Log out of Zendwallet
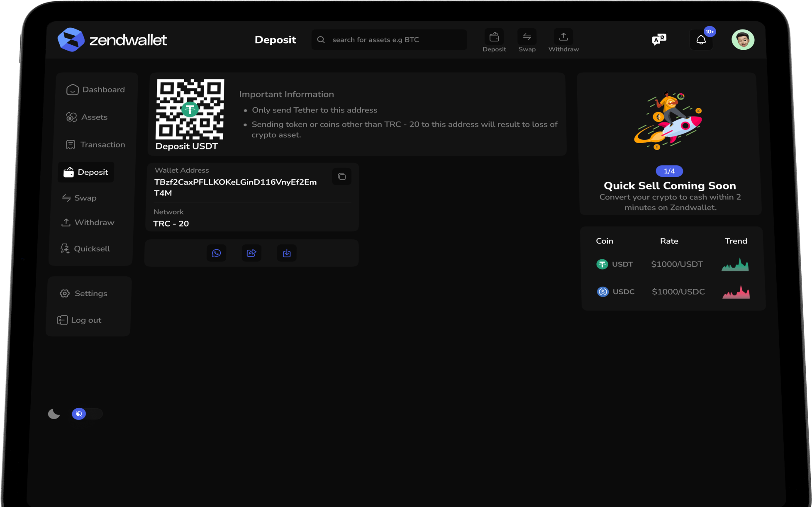 pyautogui.click(x=85, y=320)
